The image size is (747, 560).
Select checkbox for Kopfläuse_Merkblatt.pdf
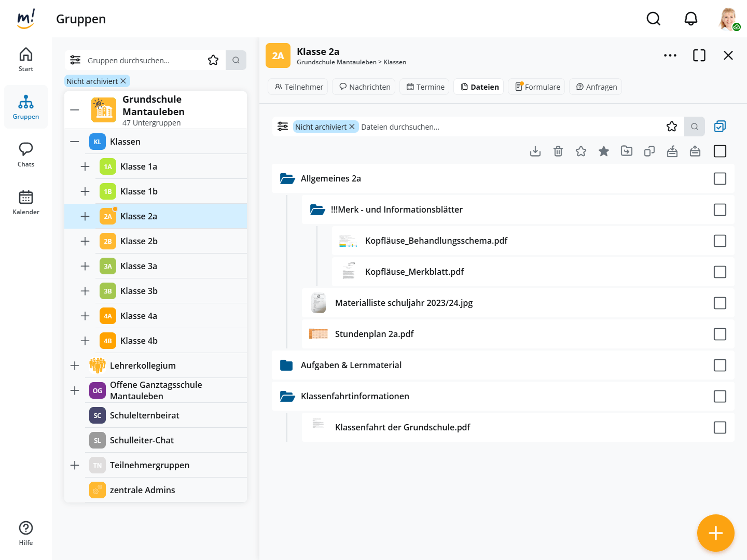point(720,272)
